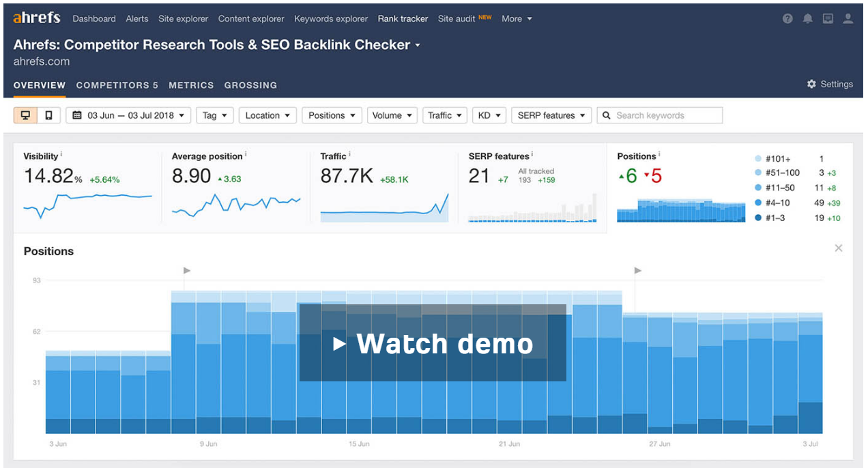The image size is (868, 468).
Task: Click the #1–3 legend color dot
Action: 758,218
